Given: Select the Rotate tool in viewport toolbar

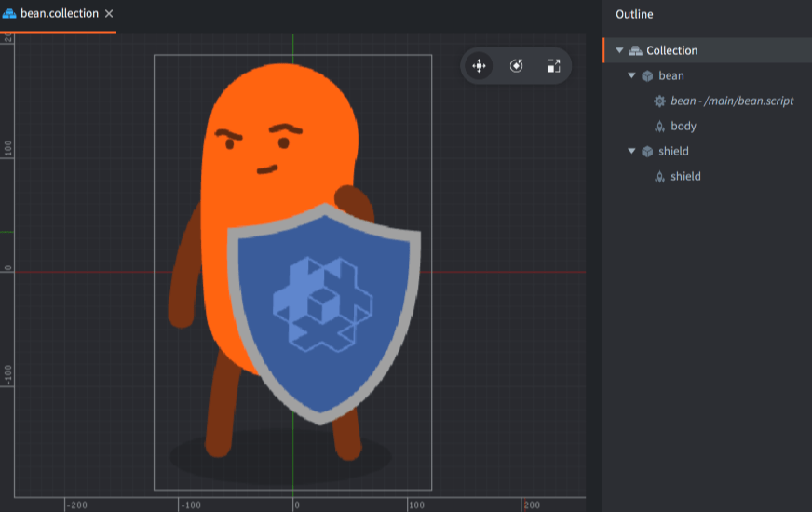Looking at the screenshot, I should [516, 66].
